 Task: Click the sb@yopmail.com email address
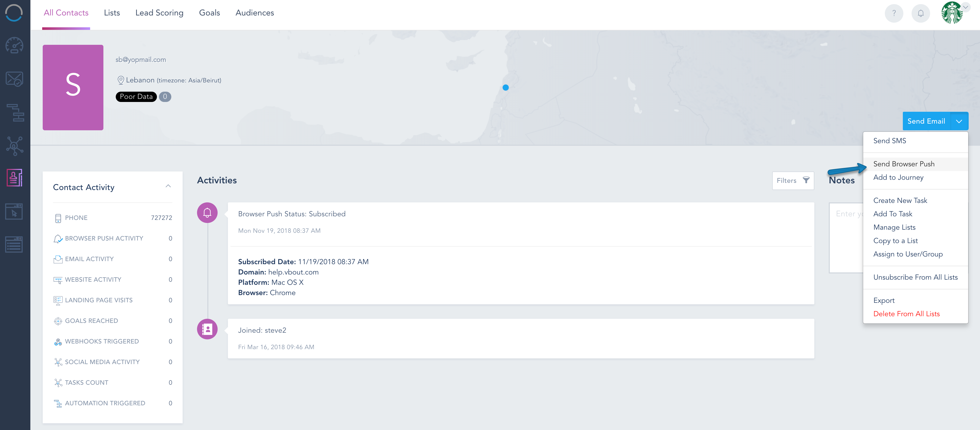pyautogui.click(x=141, y=60)
